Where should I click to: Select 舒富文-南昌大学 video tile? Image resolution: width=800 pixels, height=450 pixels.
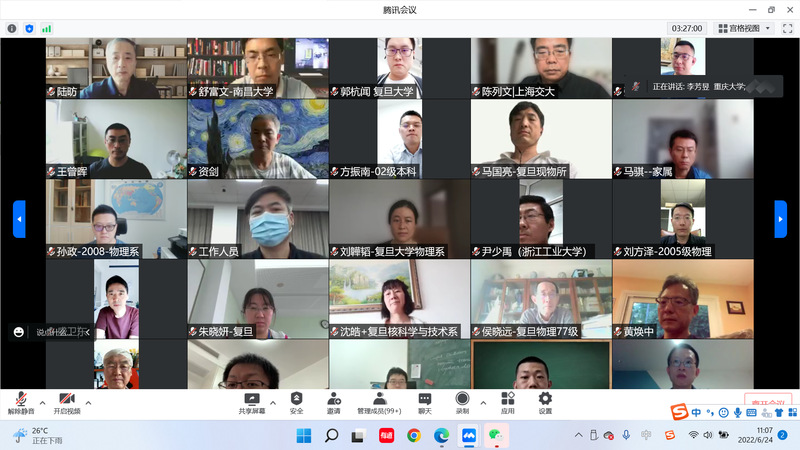[x=258, y=68]
